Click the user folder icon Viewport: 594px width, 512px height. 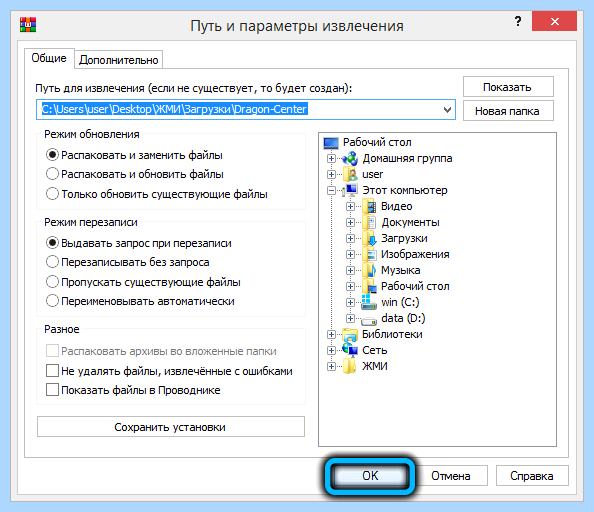[351, 174]
